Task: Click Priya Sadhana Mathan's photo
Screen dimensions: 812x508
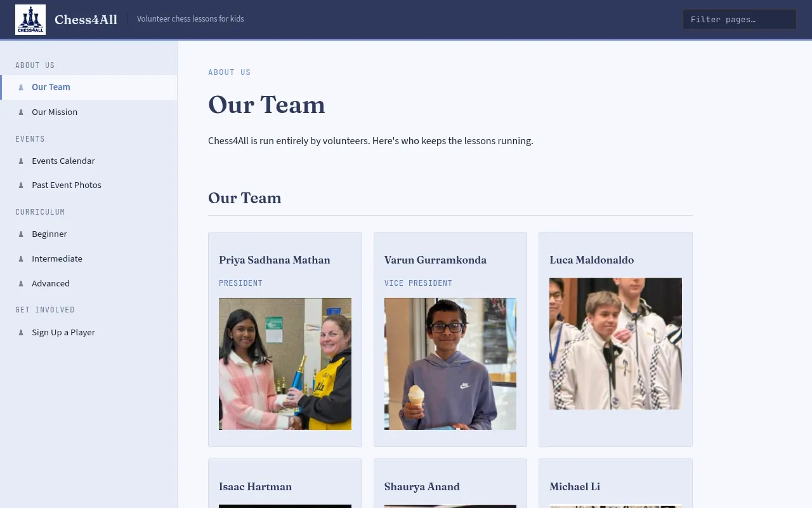Action: pyautogui.click(x=285, y=364)
